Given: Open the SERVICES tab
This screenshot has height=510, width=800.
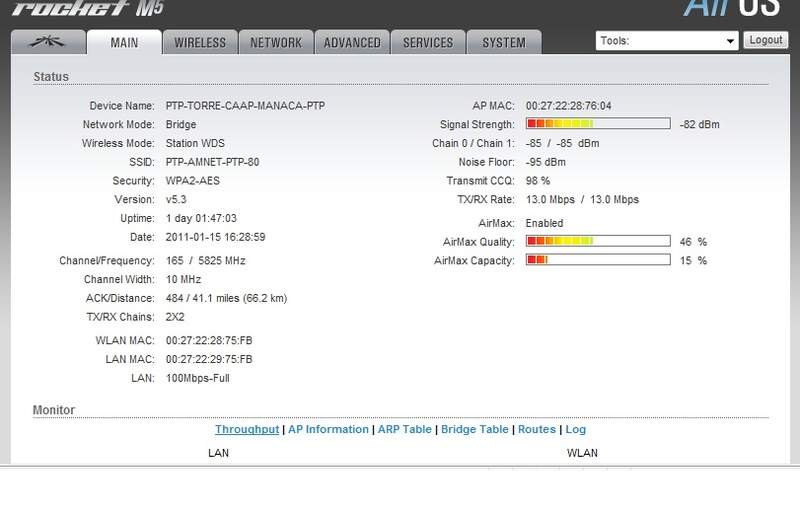Looking at the screenshot, I should pyautogui.click(x=428, y=42).
